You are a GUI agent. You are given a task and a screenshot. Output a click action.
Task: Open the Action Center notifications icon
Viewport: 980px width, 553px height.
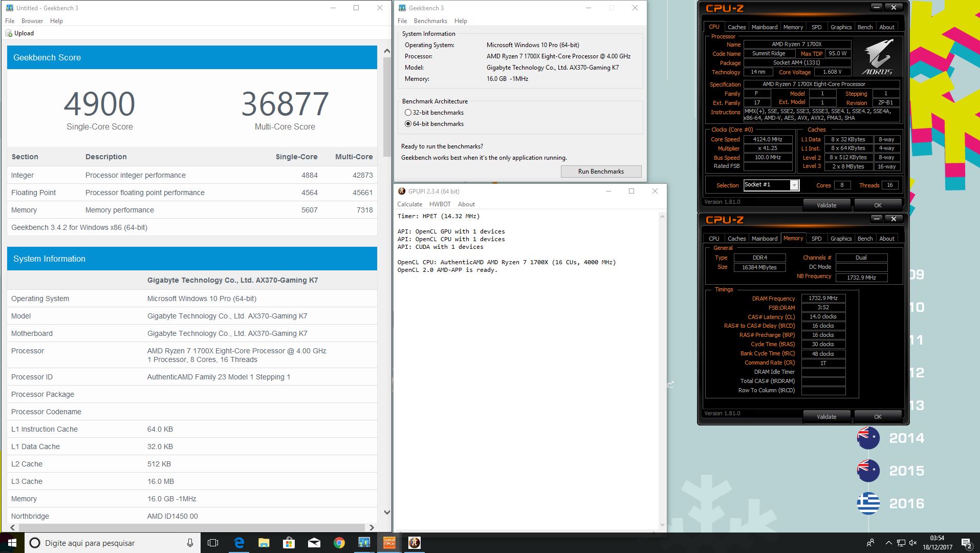(x=966, y=543)
